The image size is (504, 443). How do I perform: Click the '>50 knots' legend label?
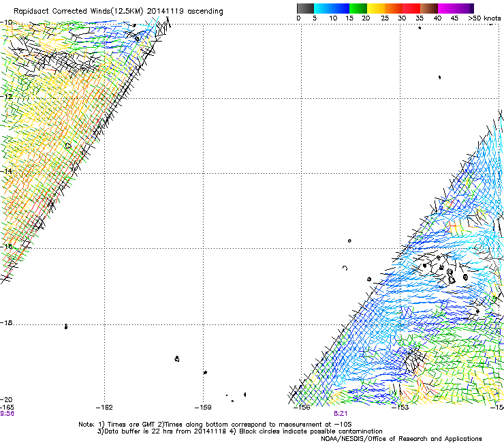[484, 18]
